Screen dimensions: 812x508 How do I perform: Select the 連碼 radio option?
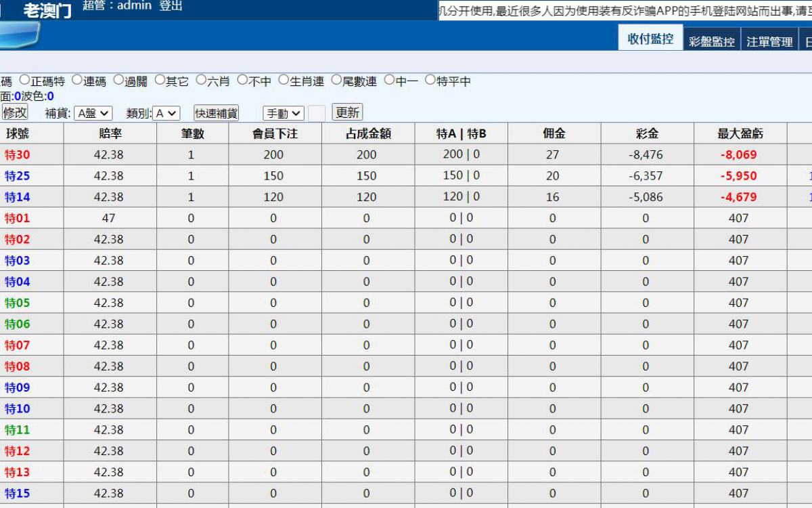click(77, 80)
